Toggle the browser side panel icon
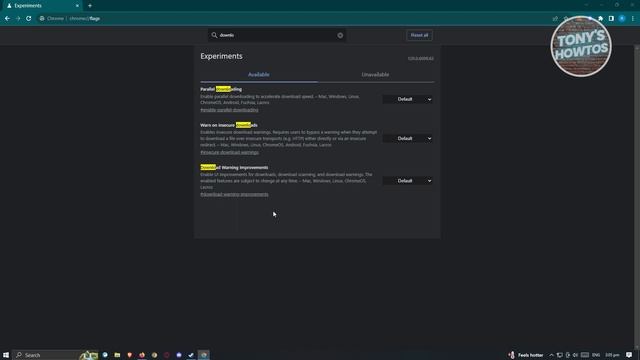The width and height of the screenshot is (640, 360). coord(611,18)
